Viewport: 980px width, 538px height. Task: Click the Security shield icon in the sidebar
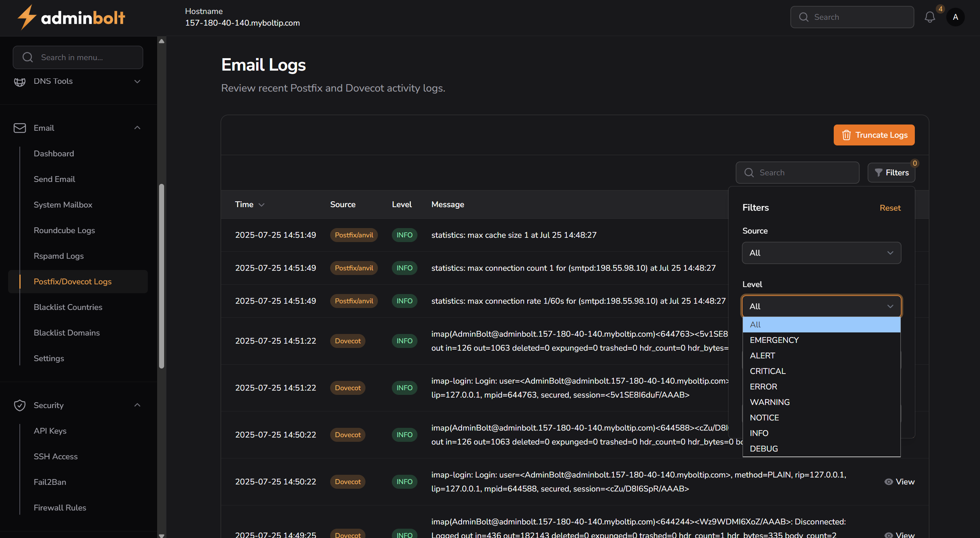(20, 405)
